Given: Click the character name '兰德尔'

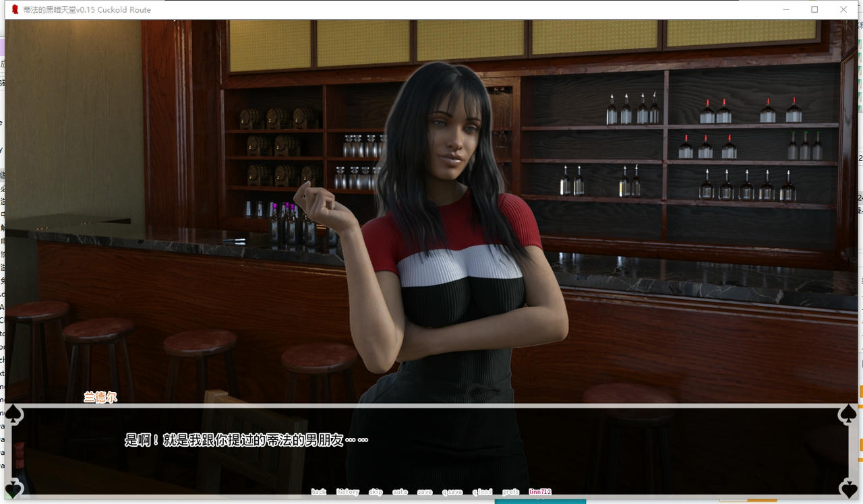Looking at the screenshot, I should (x=101, y=398).
